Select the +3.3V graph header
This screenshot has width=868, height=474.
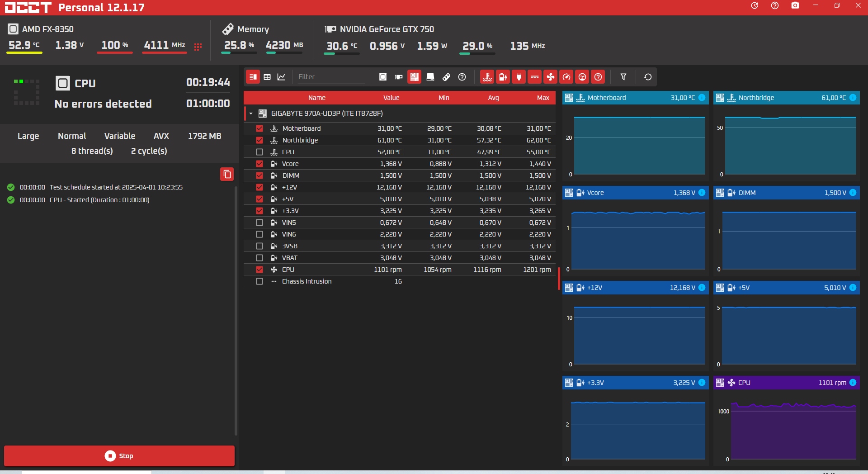pyautogui.click(x=636, y=383)
